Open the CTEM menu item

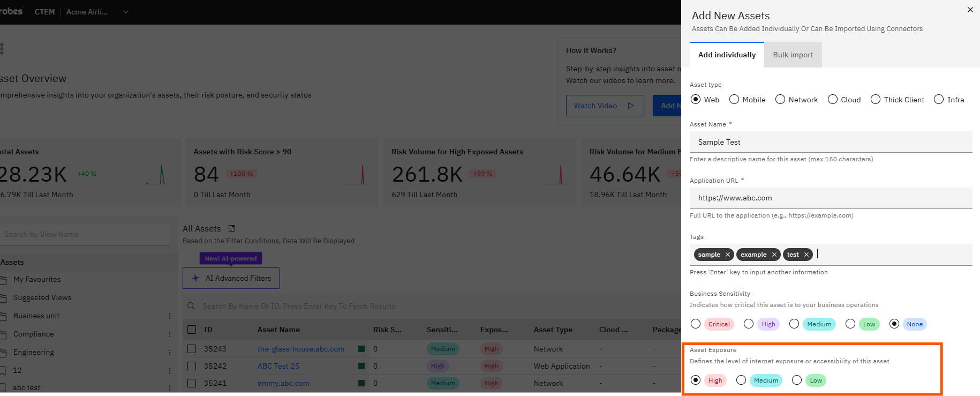pyautogui.click(x=45, y=12)
